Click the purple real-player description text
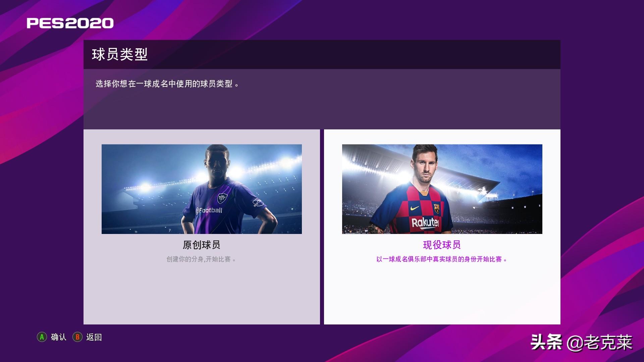The width and height of the screenshot is (644, 362). click(x=442, y=259)
